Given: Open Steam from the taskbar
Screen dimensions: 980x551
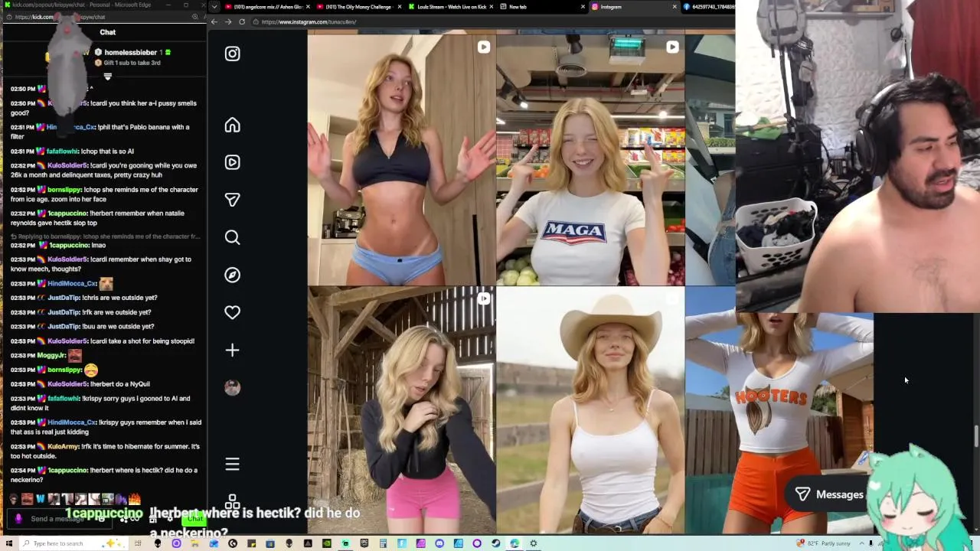Looking at the screenshot, I should 495,543.
